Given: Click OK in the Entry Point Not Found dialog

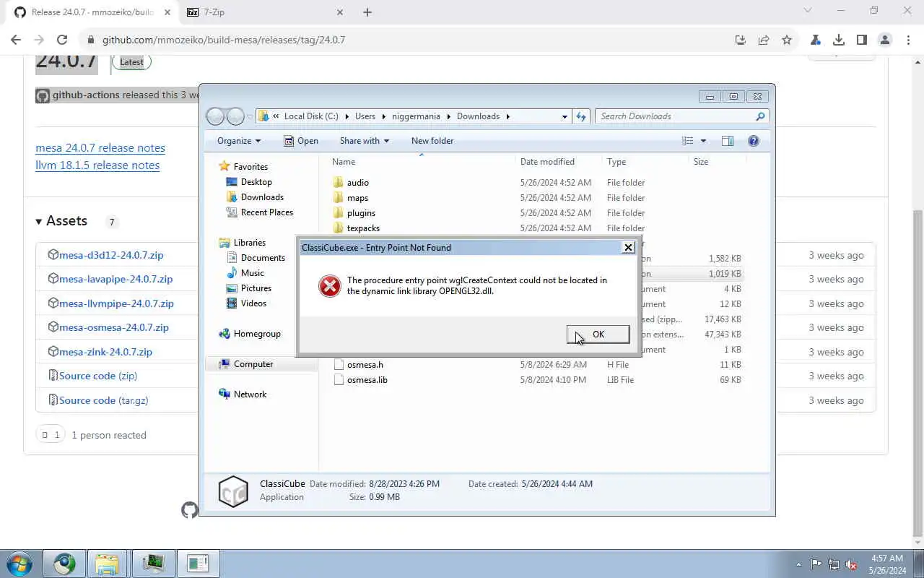Looking at the screenshot, I should pyautogui.click(x=598, y=334).
